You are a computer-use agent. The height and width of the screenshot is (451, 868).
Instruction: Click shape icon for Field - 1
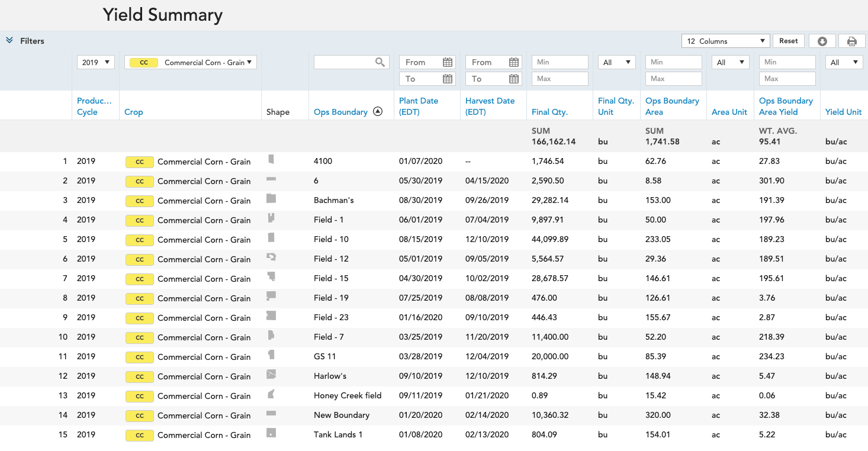point(271,218)
